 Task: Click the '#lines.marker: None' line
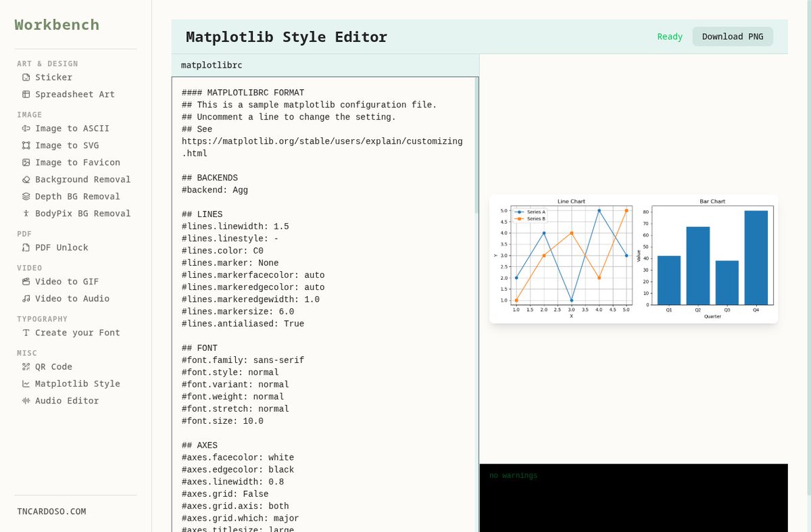point(230,263)
